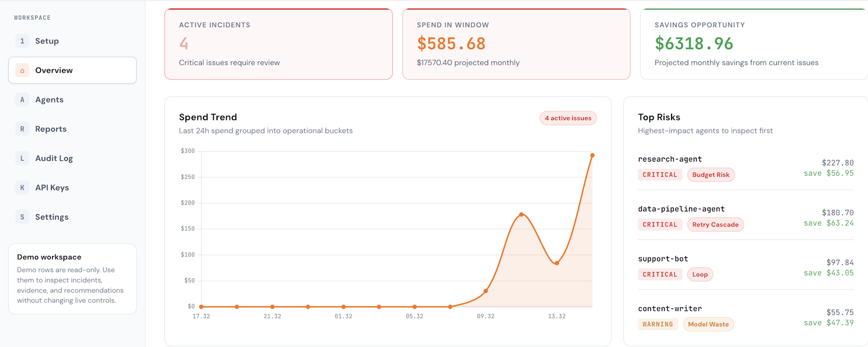Screen dimensions: 868x347
Task: Click the Loop tag on support-bot
Action: (x=700, y=274)
